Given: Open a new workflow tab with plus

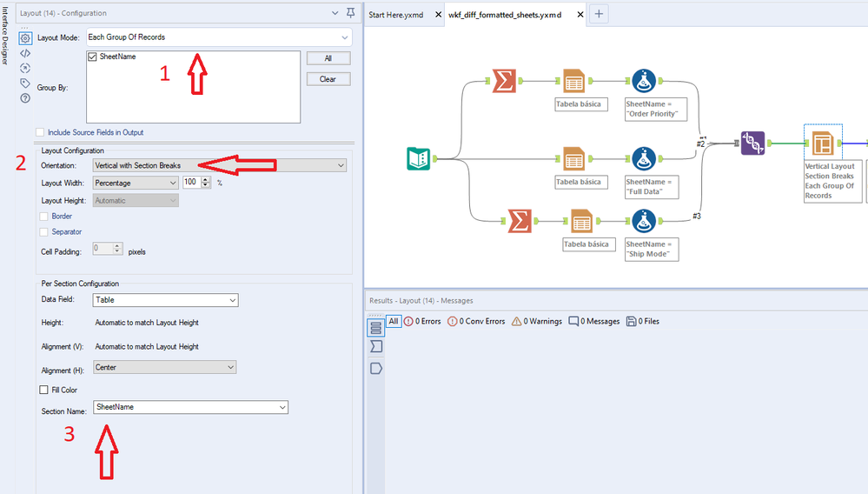Looking at the screenshot, I should point(599,14).
